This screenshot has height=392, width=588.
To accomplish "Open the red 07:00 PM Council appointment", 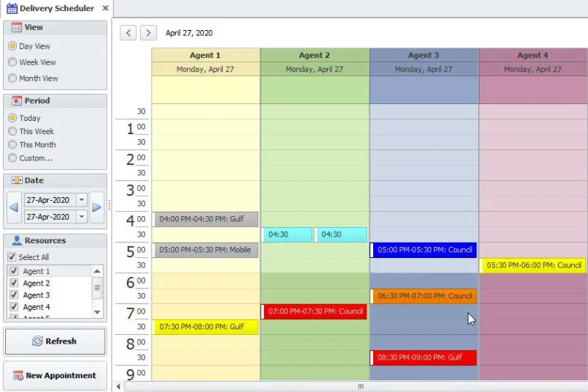I will 315,311.
